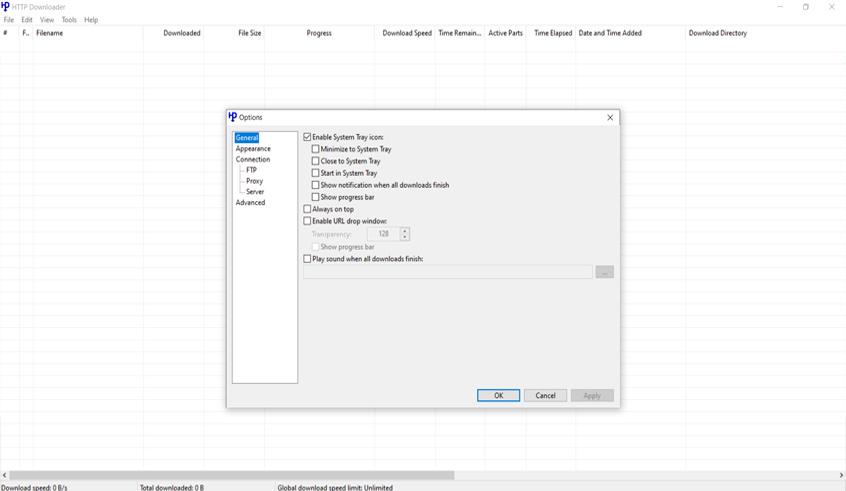Sort by Filename column header
This screenshot has height=491, width=846.
click(88, 33)
